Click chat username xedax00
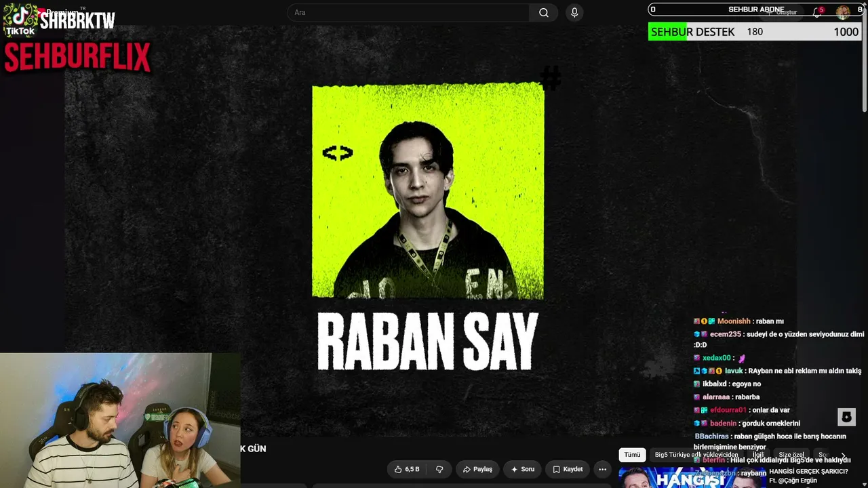The height and width of the screenshot is (488, 868). click(x=717, y=358)
